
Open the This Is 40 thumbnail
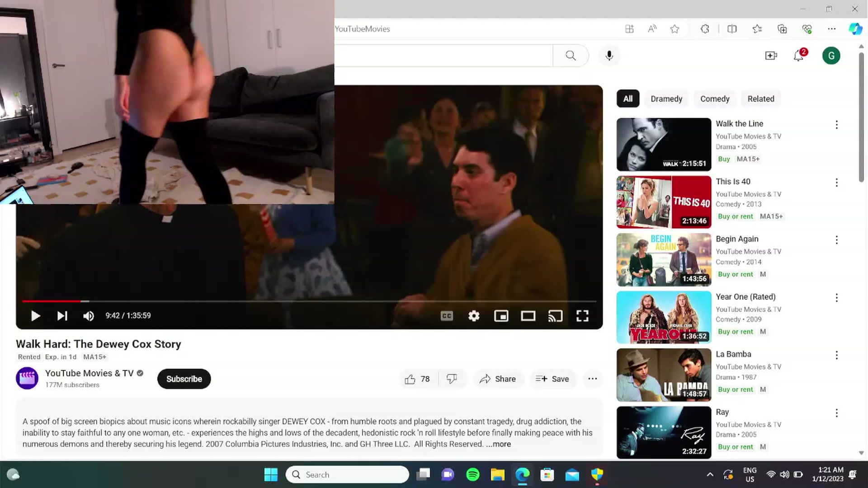coord(664,202)
